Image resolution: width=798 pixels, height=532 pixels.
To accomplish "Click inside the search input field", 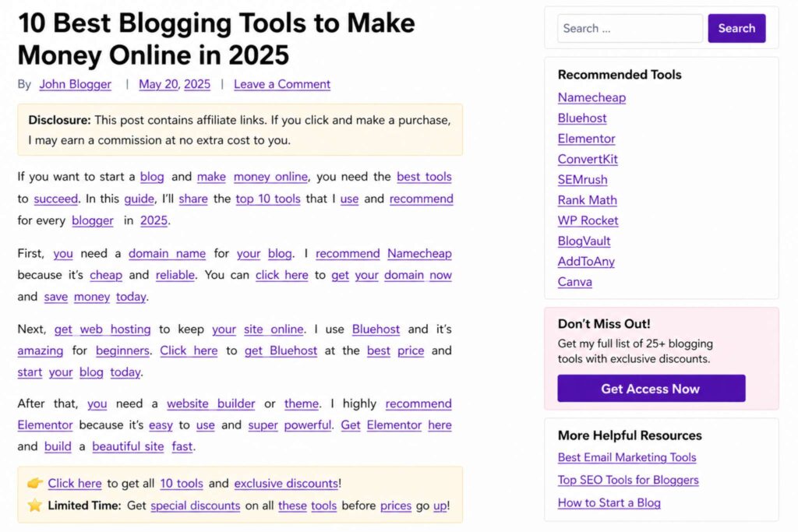I will [628, 28].
